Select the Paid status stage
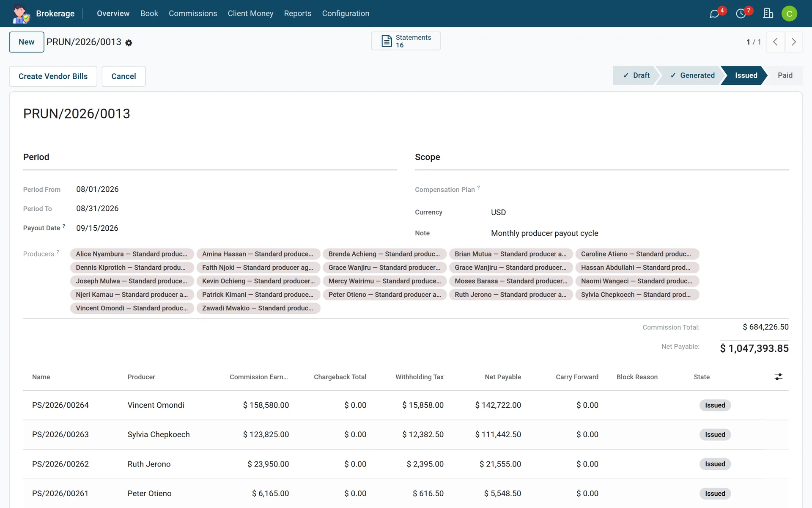The height and width of the screenshot is (508, 812). tap(785, 75)
